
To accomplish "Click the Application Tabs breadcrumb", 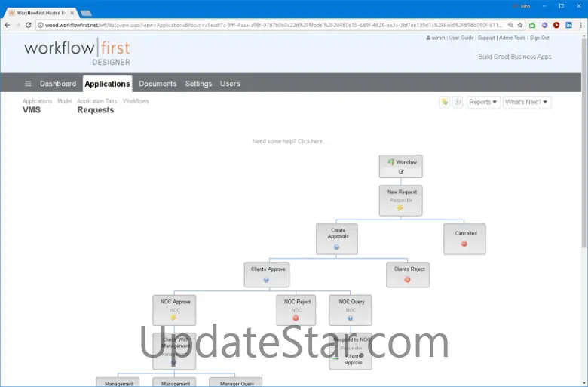I will (97, 101).
